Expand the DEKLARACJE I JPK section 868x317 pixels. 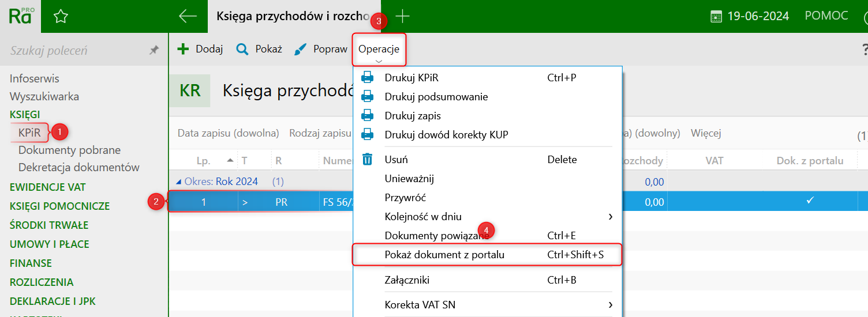[x=53, y=301]
